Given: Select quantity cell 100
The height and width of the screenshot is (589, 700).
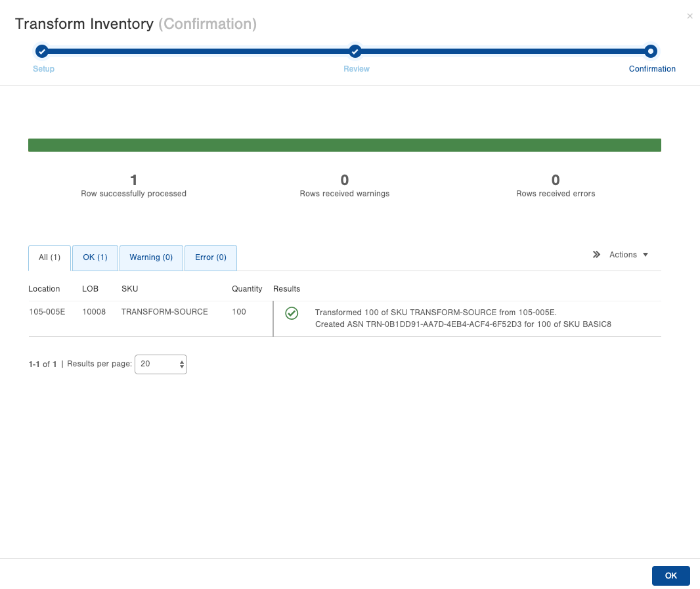Looking at the screenshot, I should coord(239,312).
